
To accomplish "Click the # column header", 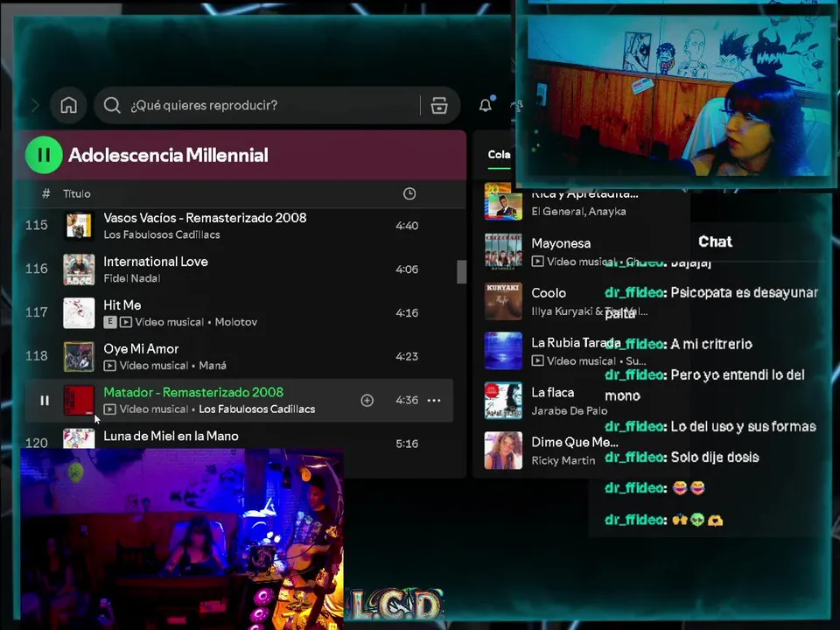I will 46,194.
